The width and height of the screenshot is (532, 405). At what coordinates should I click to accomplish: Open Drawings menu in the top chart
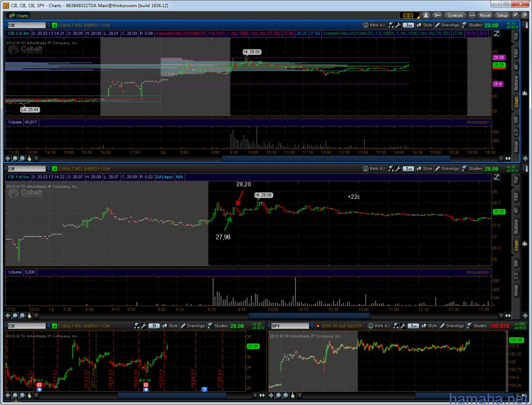447,25
